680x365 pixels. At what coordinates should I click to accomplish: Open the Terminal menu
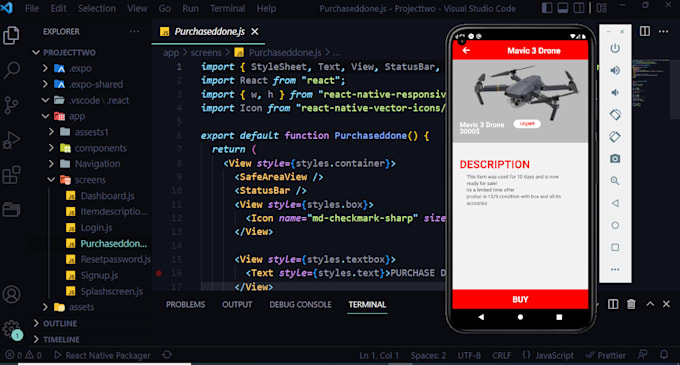pos(227,8)
